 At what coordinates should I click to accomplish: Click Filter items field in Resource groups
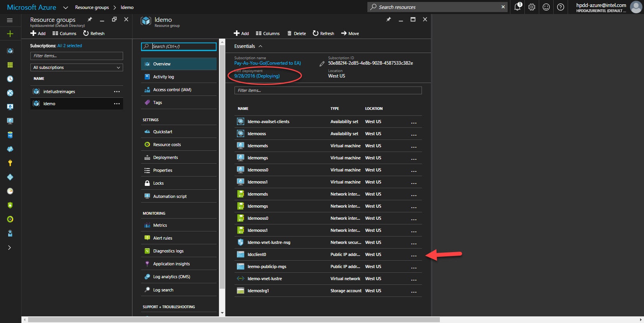point(77,56)
